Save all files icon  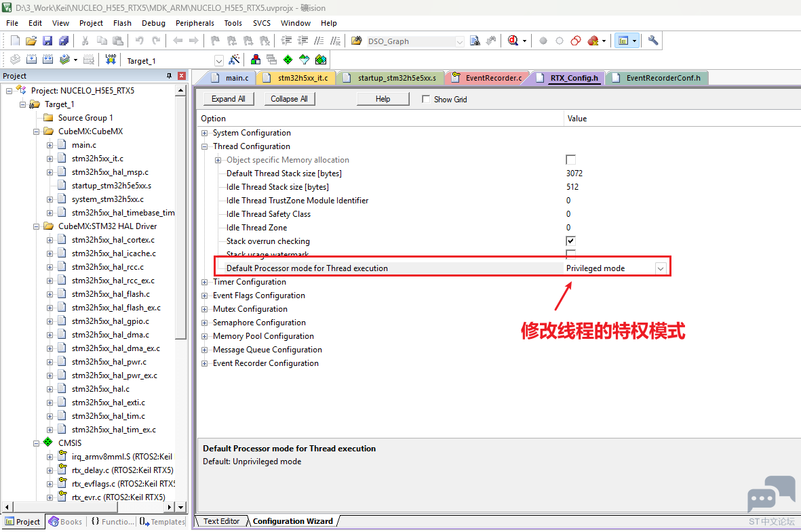pos(64,41)
